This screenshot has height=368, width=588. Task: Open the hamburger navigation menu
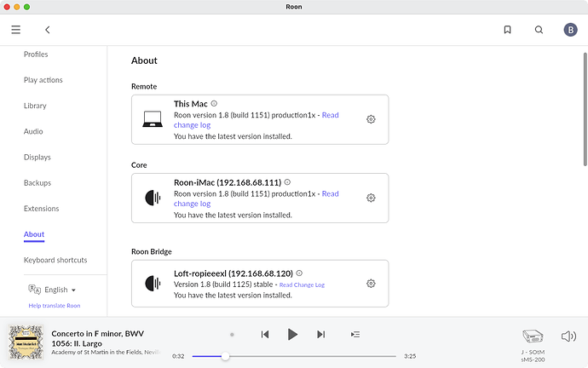[x=15, y=30]
